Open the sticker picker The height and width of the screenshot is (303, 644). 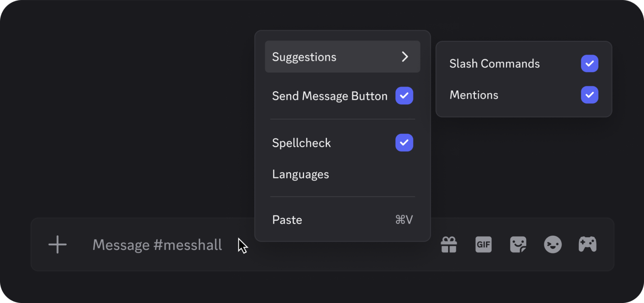518,244
